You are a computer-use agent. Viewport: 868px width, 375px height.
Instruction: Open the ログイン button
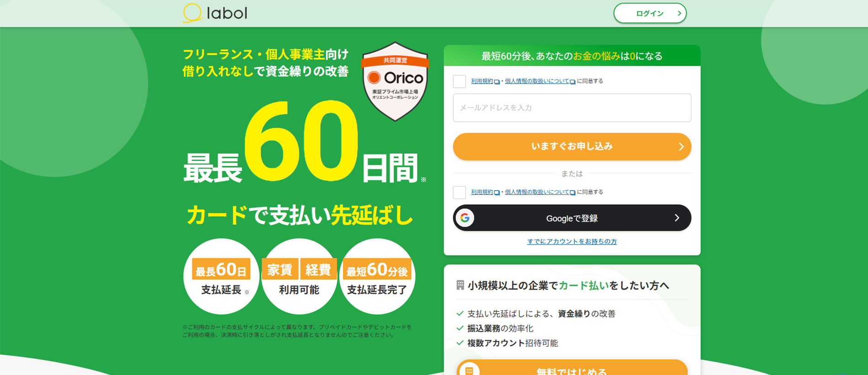coord(650,13)
